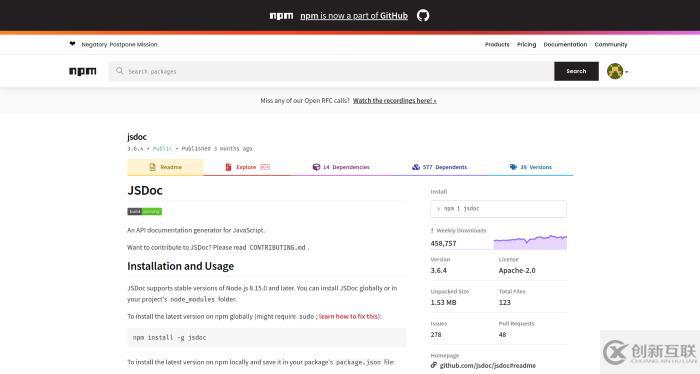Image resolution: width=700 pixels, height=374 pixels.
Task: Click the weekly downloads sparkline chart
Action: 530,242
